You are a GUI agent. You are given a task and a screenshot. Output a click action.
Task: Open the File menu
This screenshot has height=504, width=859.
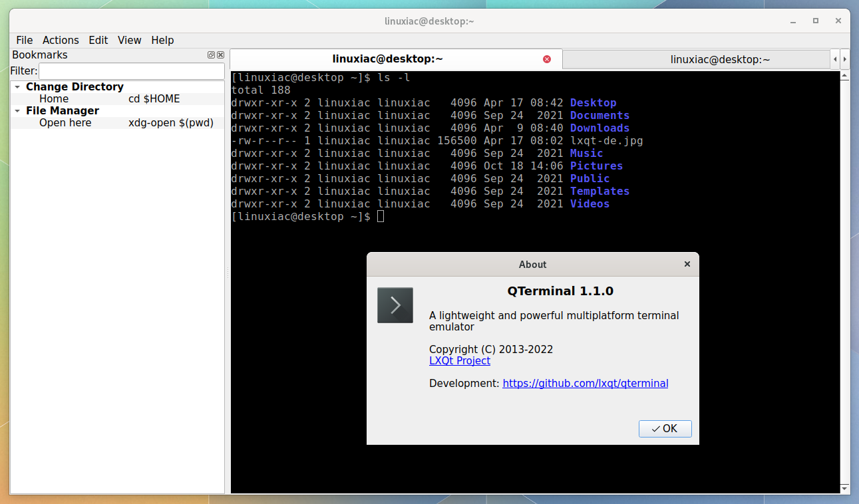point(24,40)
